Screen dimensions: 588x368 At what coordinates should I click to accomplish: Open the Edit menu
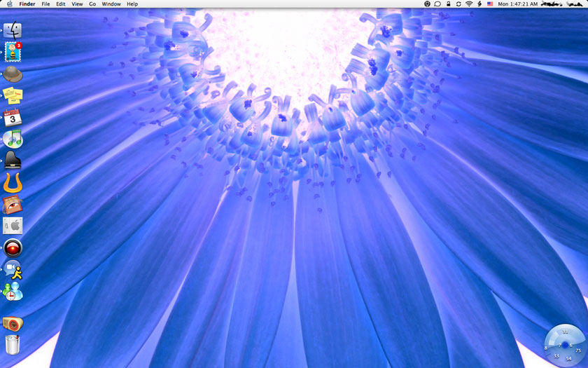coord(61,4)
